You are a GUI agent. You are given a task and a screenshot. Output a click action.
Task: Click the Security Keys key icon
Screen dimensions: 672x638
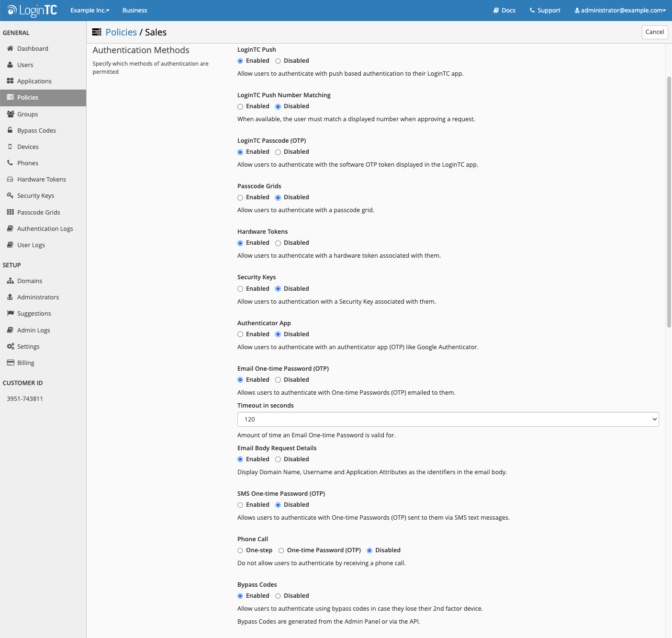click(x=10, y=195)
